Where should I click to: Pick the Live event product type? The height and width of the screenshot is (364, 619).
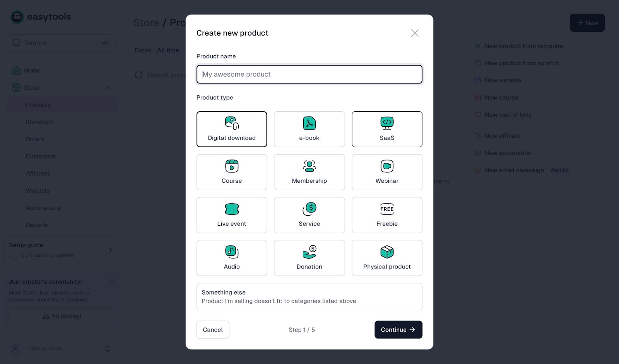click(x=232, y=215)
